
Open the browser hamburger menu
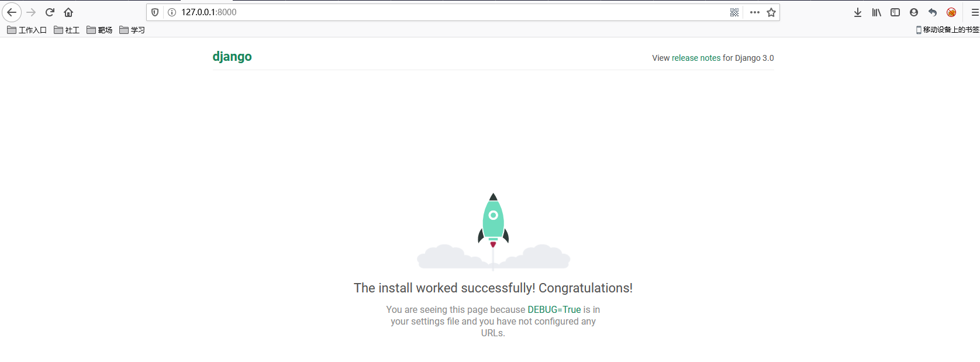[x=975, y=12]
